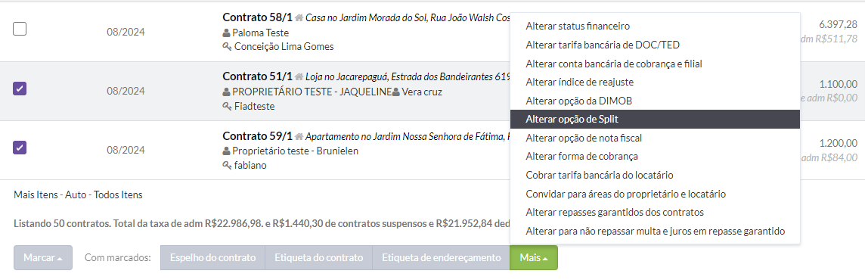Uncheck the Contrato 51/1 checkbox
The height and width of the screenshot is (280, 868).
(x=20, y=88)
